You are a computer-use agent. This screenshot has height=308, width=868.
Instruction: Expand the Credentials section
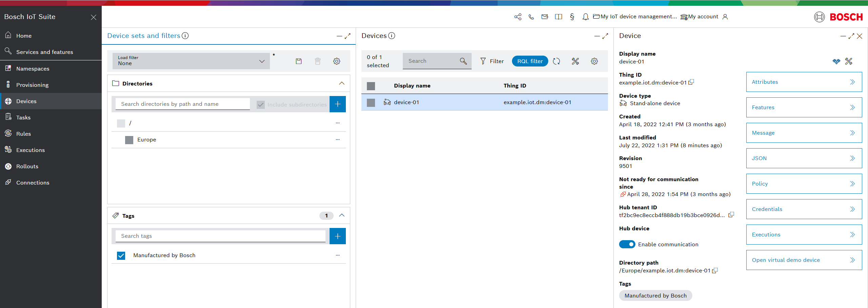point(804,209)
